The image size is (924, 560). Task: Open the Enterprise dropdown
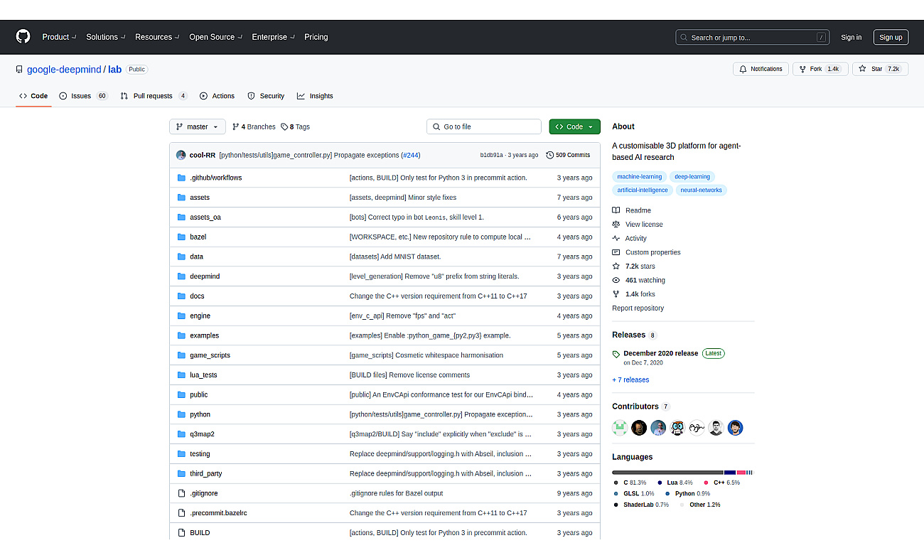[x=273, y=37]
